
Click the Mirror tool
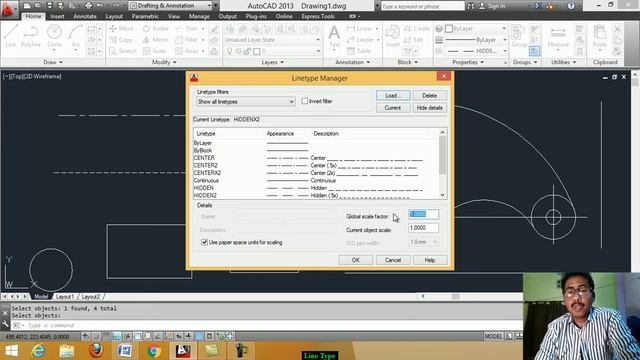pyautogui.click(x=155, y=40)
